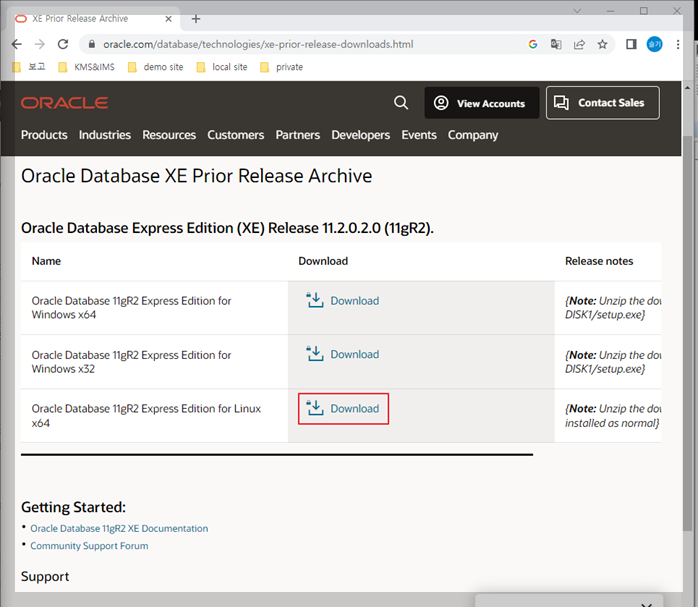Click the Getting Started heading
Screen dimensions: 698x607
(x=73, y=507)
